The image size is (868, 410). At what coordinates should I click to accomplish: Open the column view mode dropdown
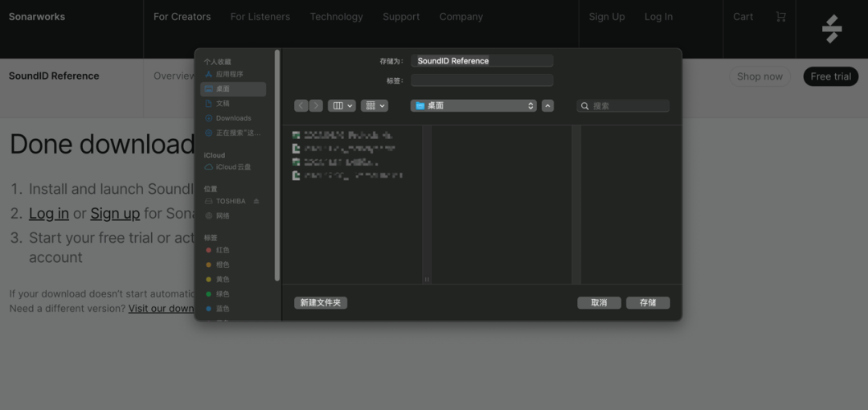(x=342, y=106)
